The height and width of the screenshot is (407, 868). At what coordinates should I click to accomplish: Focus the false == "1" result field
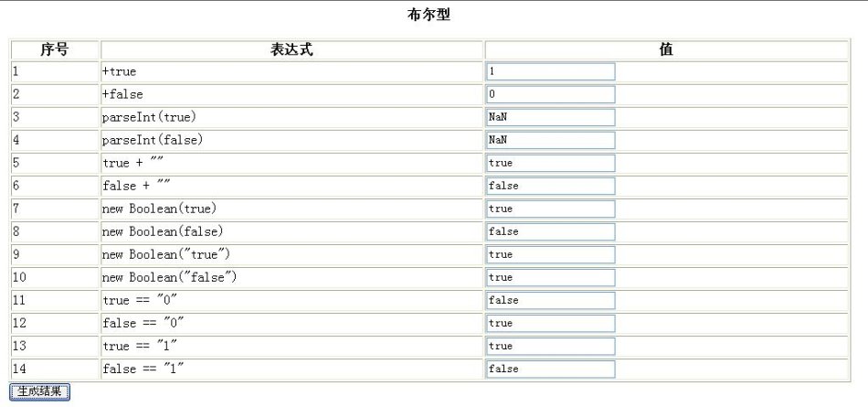tap(551, 369)
